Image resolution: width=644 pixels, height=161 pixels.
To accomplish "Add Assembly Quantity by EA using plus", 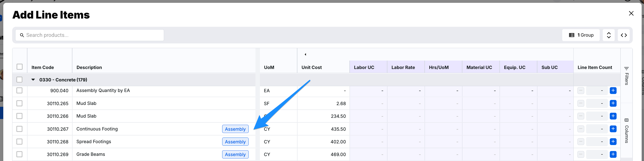I will tap(613, 90).
